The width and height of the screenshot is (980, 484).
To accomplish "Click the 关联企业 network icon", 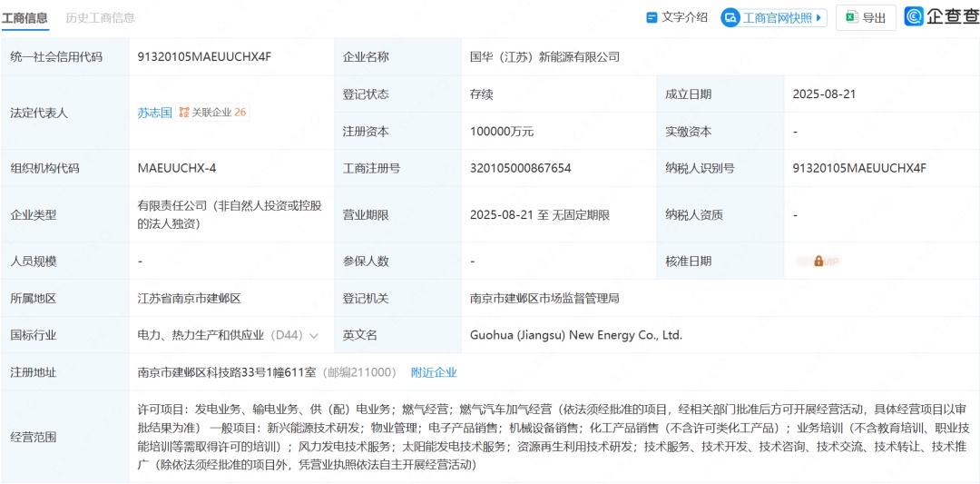I will click(x=183, y=113).
